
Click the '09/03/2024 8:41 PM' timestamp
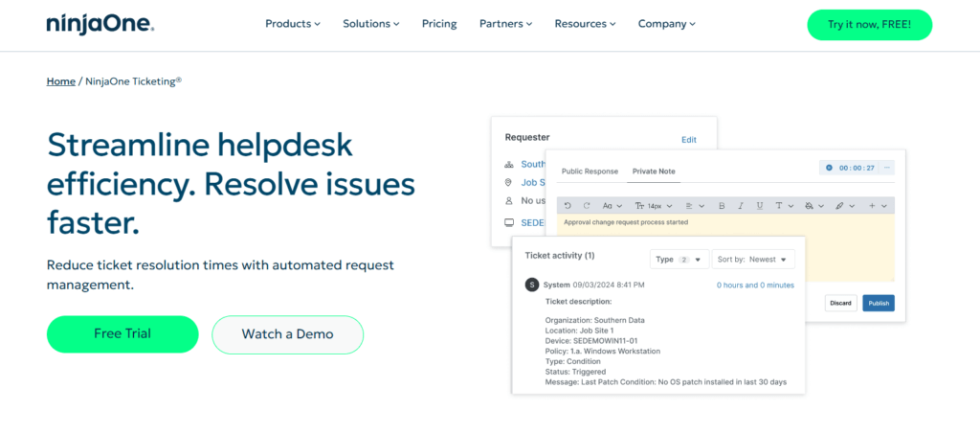coord(608,286)
